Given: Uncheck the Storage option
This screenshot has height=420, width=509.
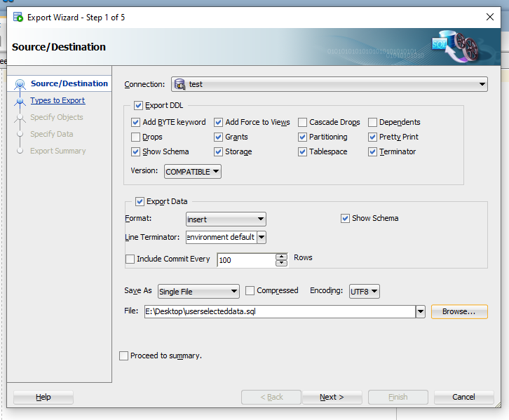Looking at the screenshot, I should pos(218,151).
